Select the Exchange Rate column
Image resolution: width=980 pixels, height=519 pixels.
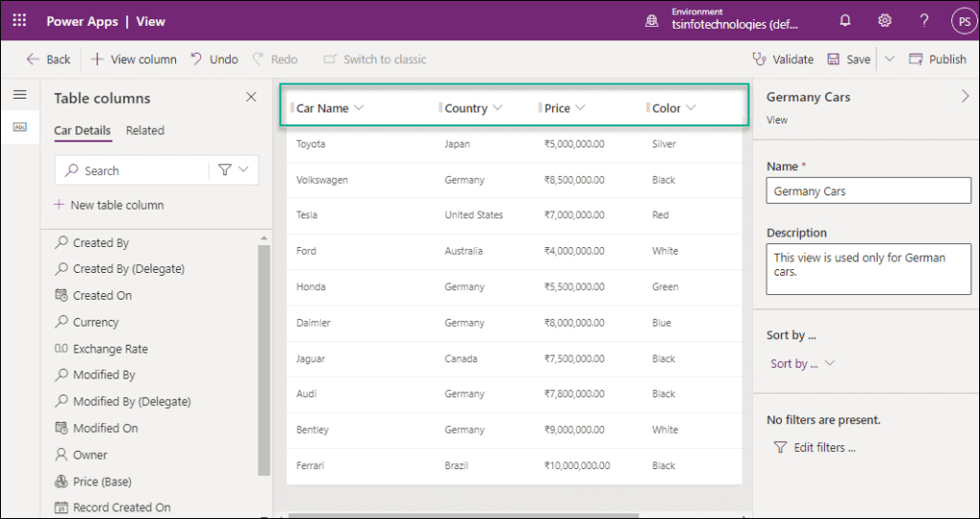click(x=101, y=349)
